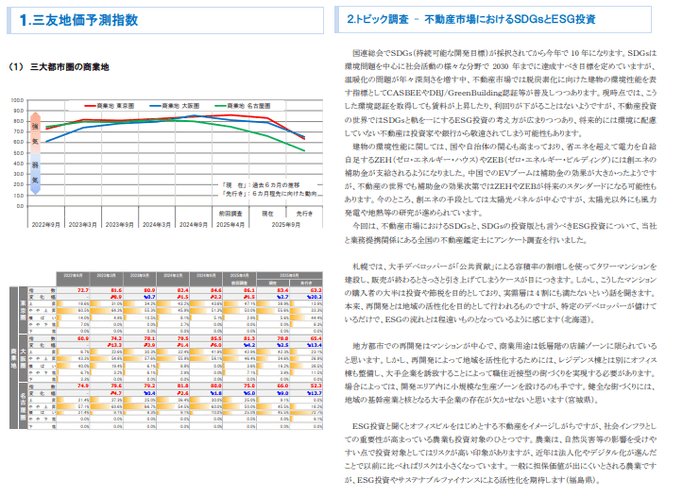Click the chart x-axis label '2023年9月'
This screenshot has width=700, height=500.
click(119, 225)
